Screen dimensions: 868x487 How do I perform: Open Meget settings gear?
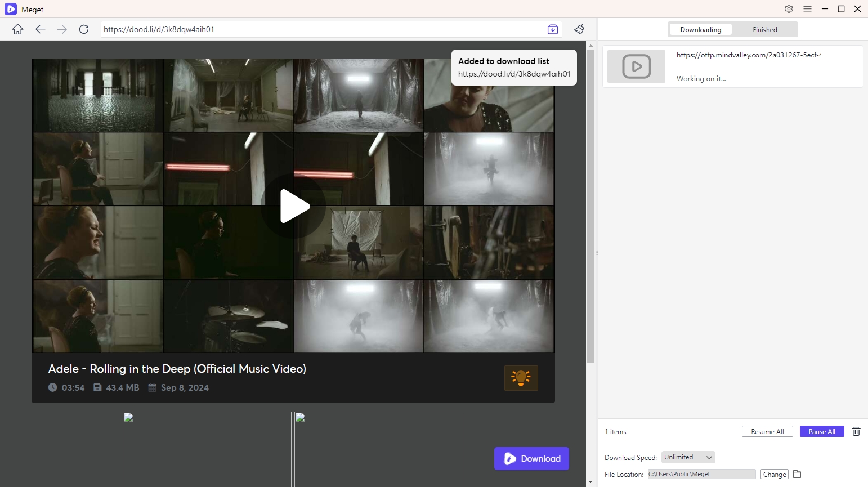[x=789, y=9]
